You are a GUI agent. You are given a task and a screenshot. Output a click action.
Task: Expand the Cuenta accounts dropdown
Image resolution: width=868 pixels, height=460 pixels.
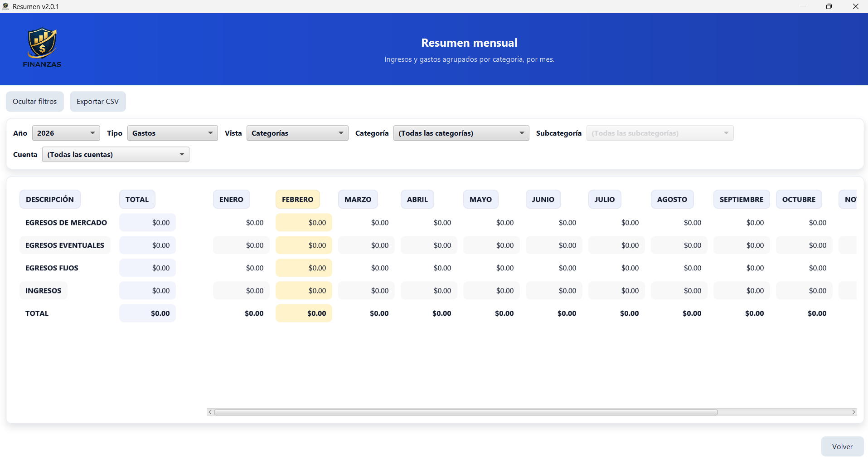116,154
